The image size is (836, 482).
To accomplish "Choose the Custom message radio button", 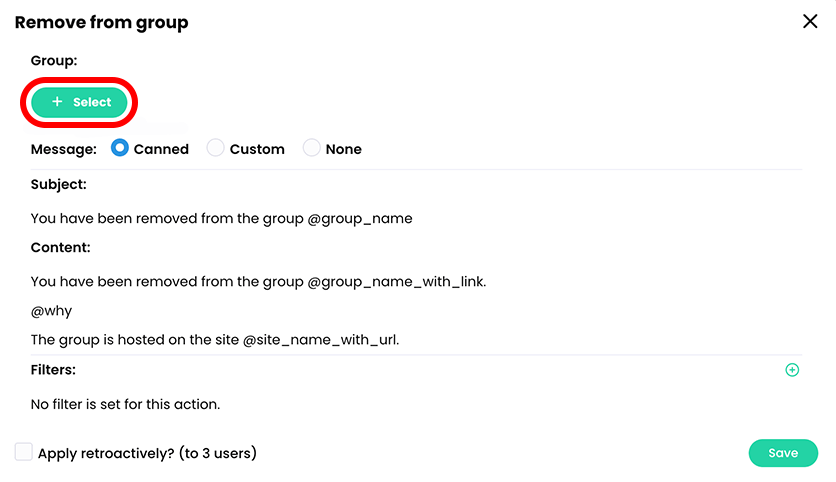I will [215, 148].
